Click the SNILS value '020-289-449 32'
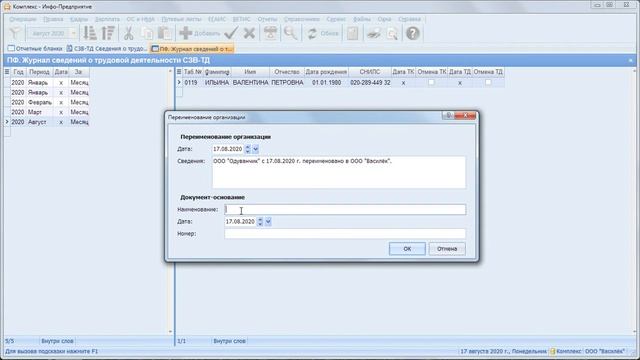This screenshot has height=360, width=640. pyautogui.click(x=370, y=82)
